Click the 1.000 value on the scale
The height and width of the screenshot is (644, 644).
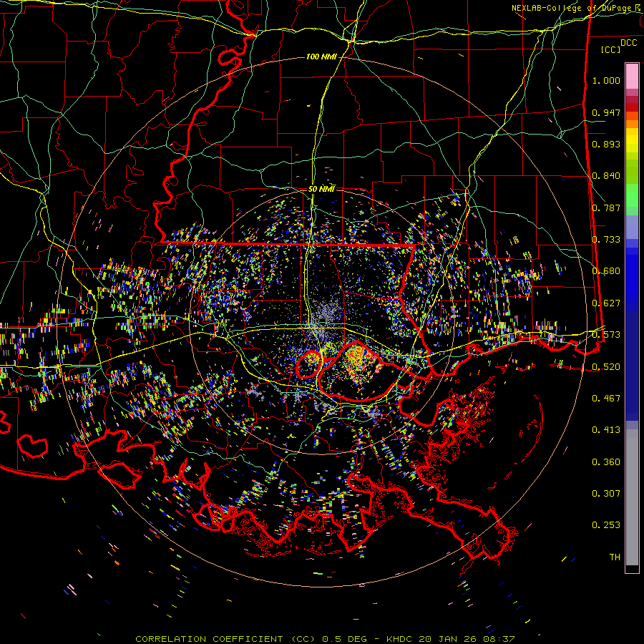pyautogui.click(x=606, y=80)
